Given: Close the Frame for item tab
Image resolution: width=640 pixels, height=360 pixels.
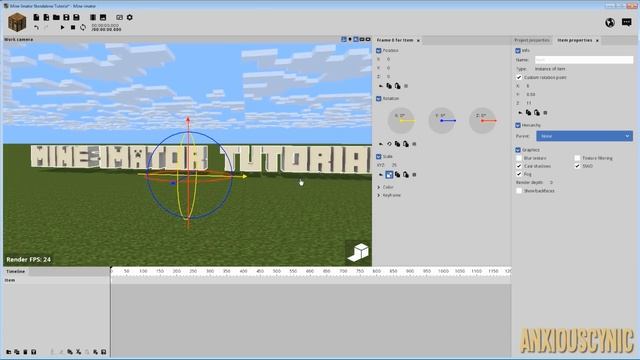Looking at the screenshot, I should [418, 40].
